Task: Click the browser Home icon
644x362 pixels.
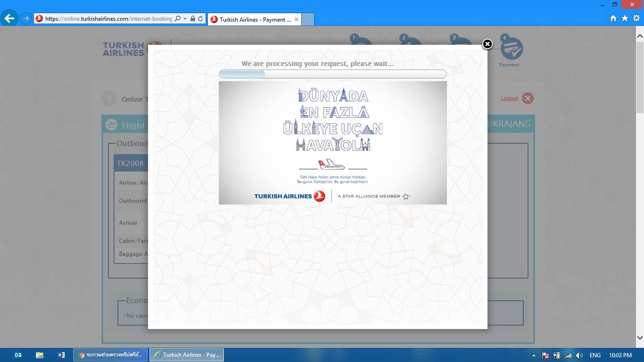Action: point(613,18)
